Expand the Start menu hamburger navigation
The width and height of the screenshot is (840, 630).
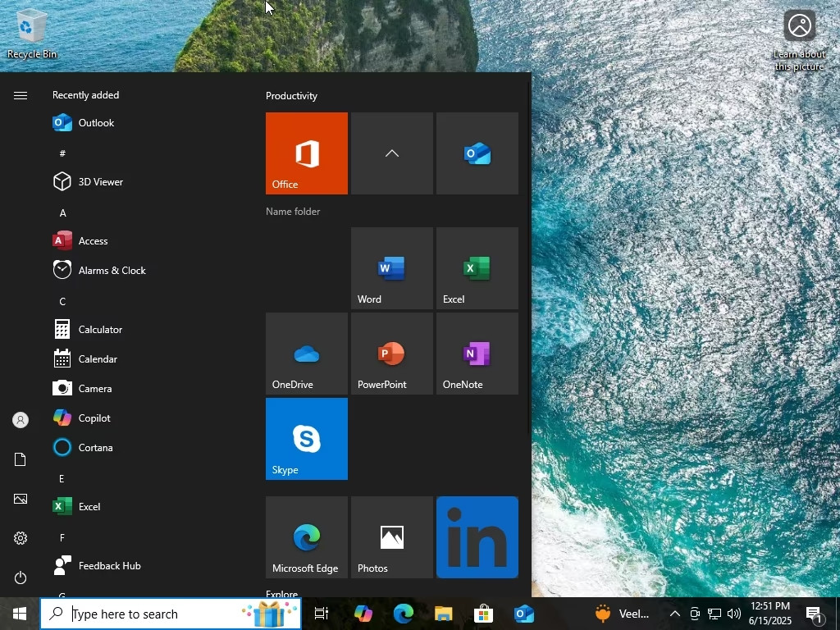pos(21,95)
